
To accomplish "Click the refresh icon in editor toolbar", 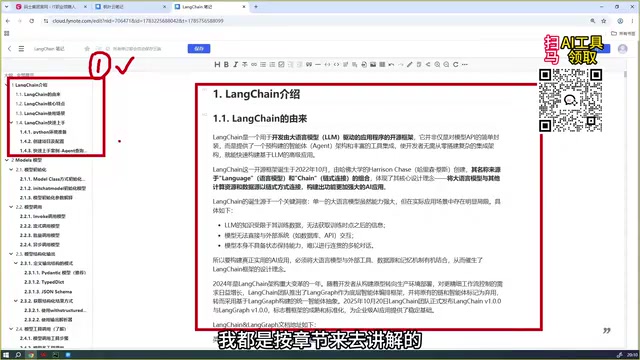I will (x=456, y=64).
